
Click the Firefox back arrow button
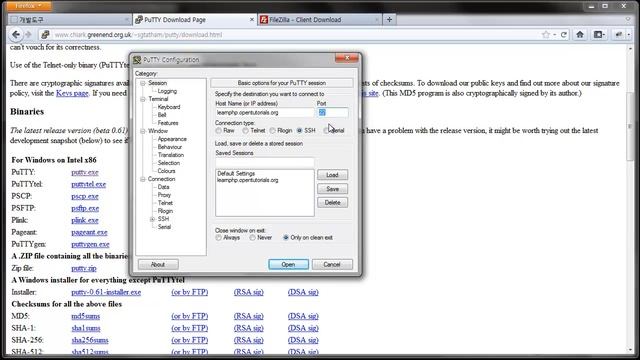[x=16, y=35]
